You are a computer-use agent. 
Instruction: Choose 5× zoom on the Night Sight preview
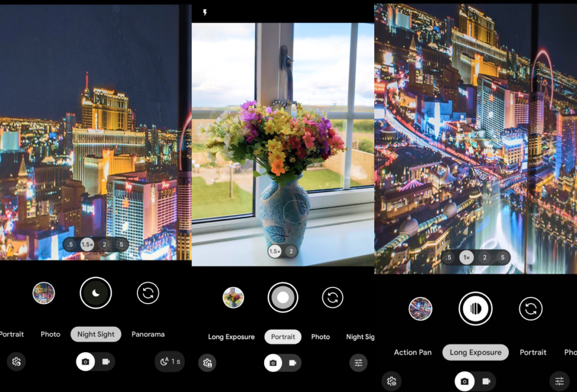[121, 244]
